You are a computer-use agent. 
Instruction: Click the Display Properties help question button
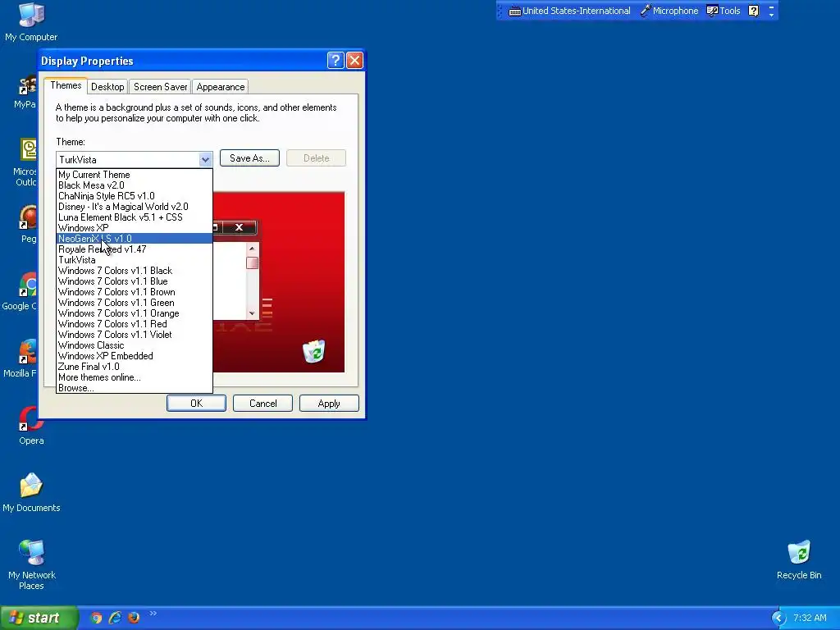click(x=336, y=60)
